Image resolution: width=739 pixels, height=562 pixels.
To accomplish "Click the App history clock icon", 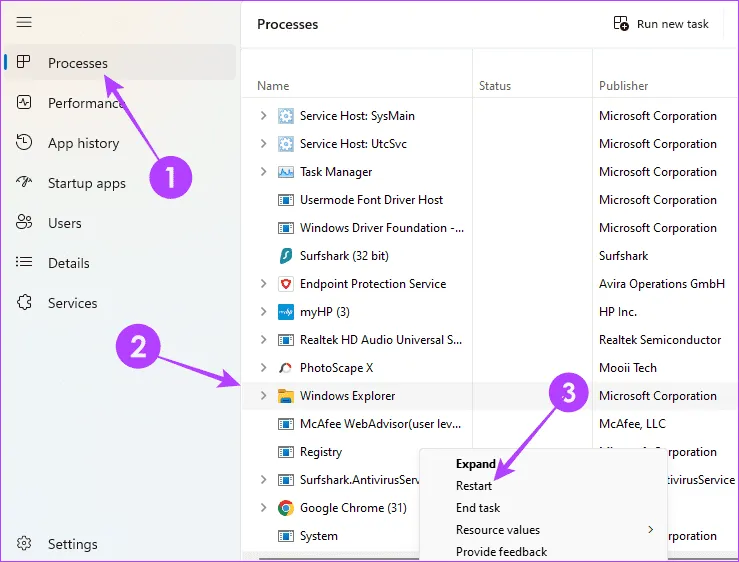I will pos(24,142).
